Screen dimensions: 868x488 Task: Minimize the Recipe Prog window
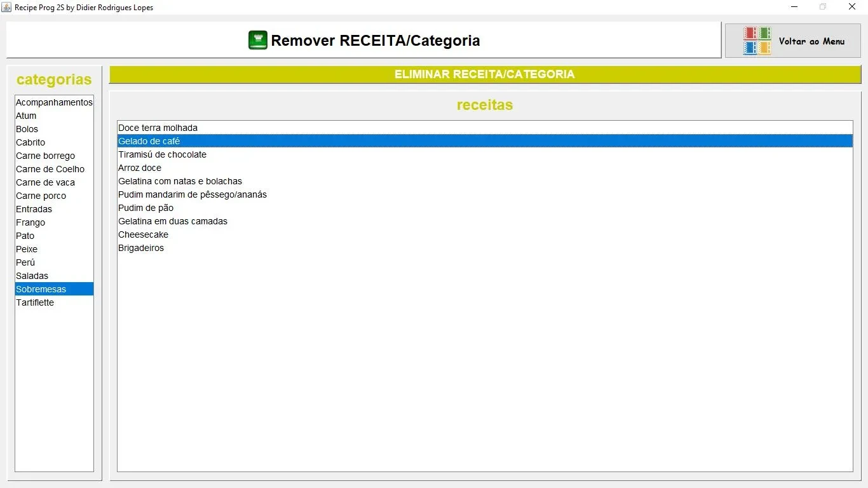(794, 7)
